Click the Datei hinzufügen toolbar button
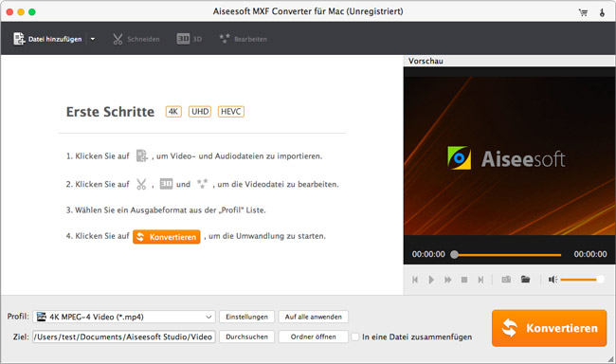The height and width of the screenshot is (364, 616). tap(47, 39)
